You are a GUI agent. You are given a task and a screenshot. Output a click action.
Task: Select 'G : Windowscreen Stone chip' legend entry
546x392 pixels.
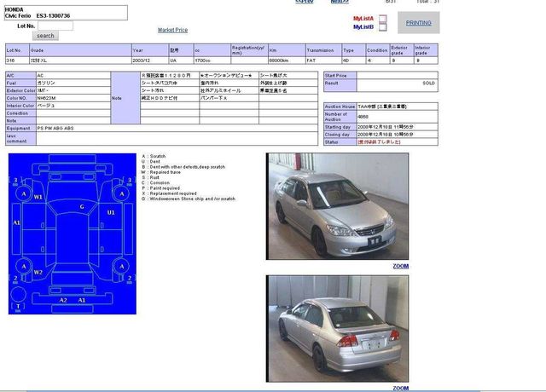189,199
